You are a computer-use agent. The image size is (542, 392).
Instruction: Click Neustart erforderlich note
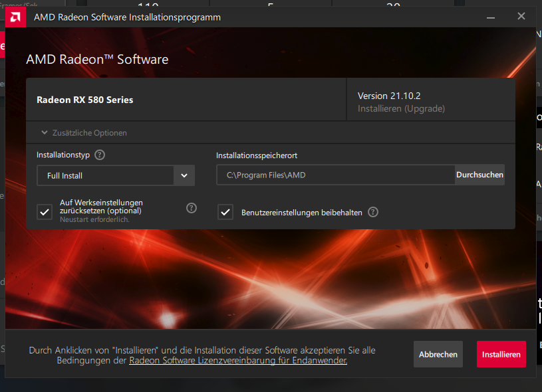tap(94, 220)
